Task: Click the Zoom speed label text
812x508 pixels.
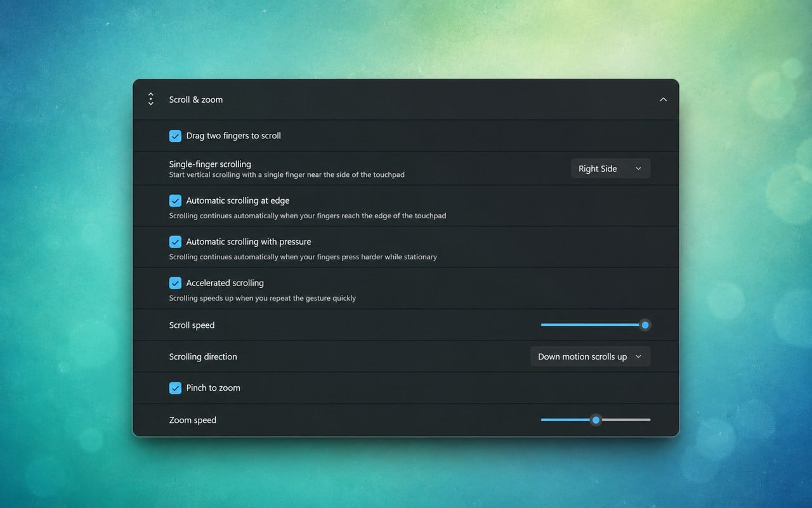Action: pos(192,420)
